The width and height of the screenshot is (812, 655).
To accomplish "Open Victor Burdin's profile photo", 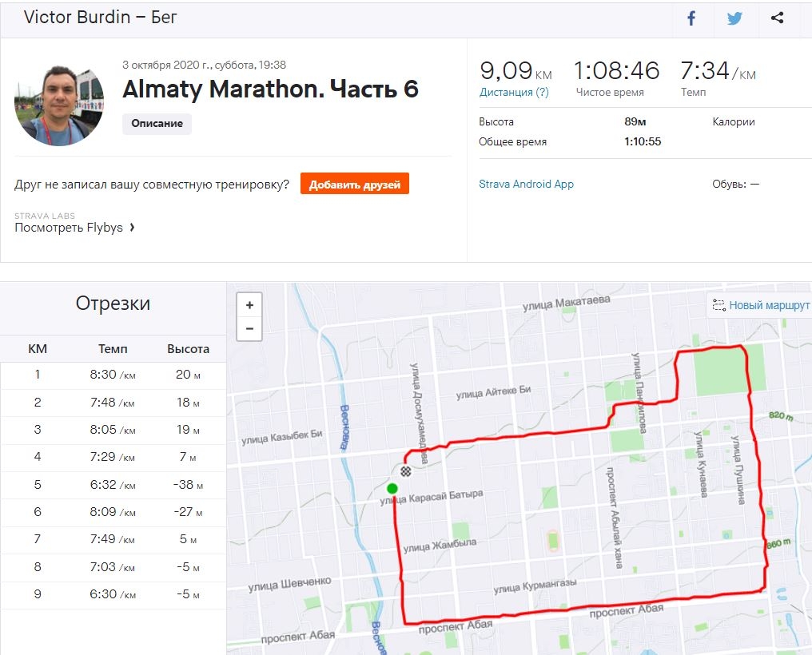I will 59,102.
